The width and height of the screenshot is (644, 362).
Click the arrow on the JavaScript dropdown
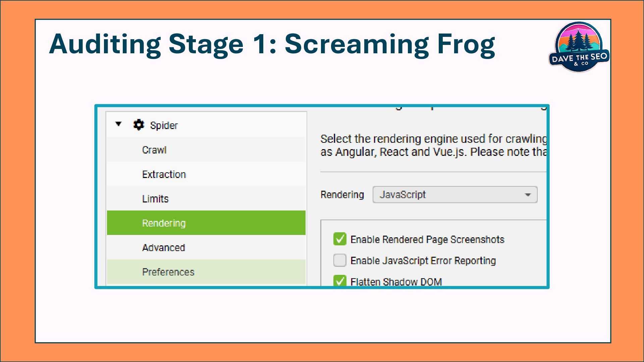[528, 195]
